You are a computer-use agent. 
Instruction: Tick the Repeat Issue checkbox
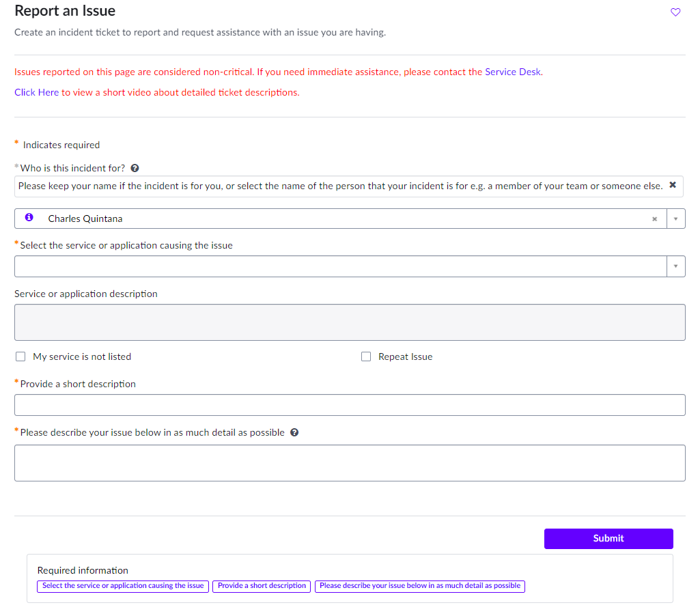366,356
